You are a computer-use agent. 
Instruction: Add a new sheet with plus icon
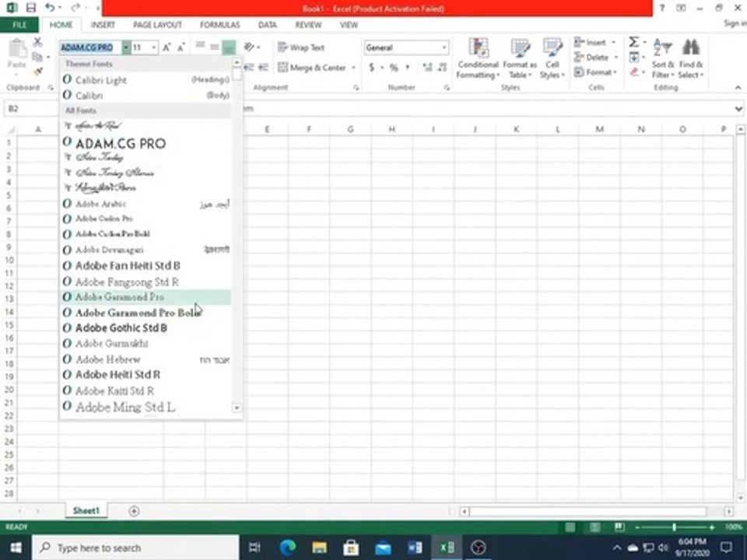(134, 511)
